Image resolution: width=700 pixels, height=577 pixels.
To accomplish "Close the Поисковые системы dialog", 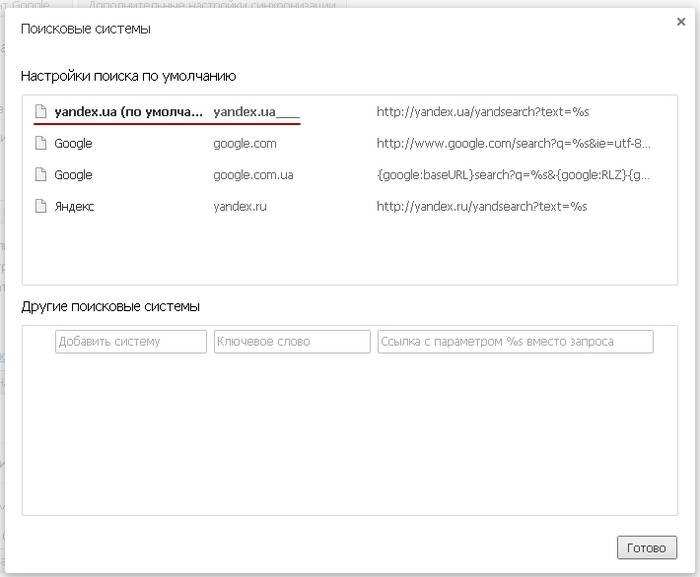I will [681, 22].
